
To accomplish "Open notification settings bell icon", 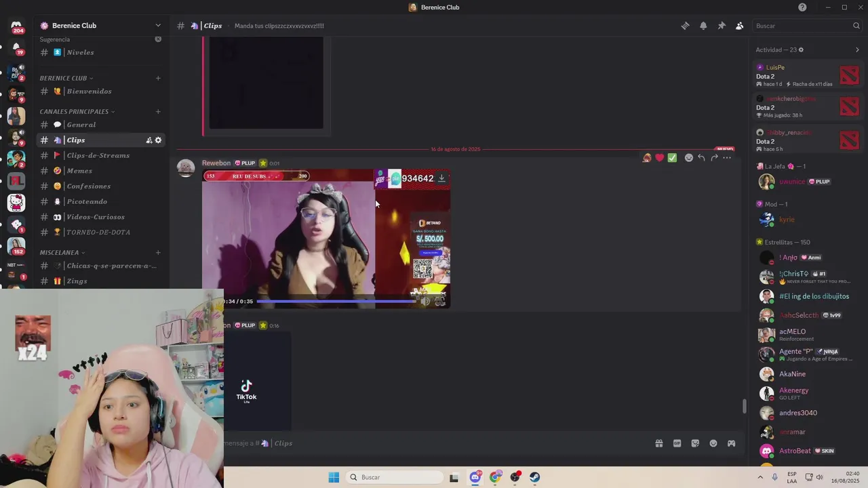I will pyautogui.click(x=703, y=26).
